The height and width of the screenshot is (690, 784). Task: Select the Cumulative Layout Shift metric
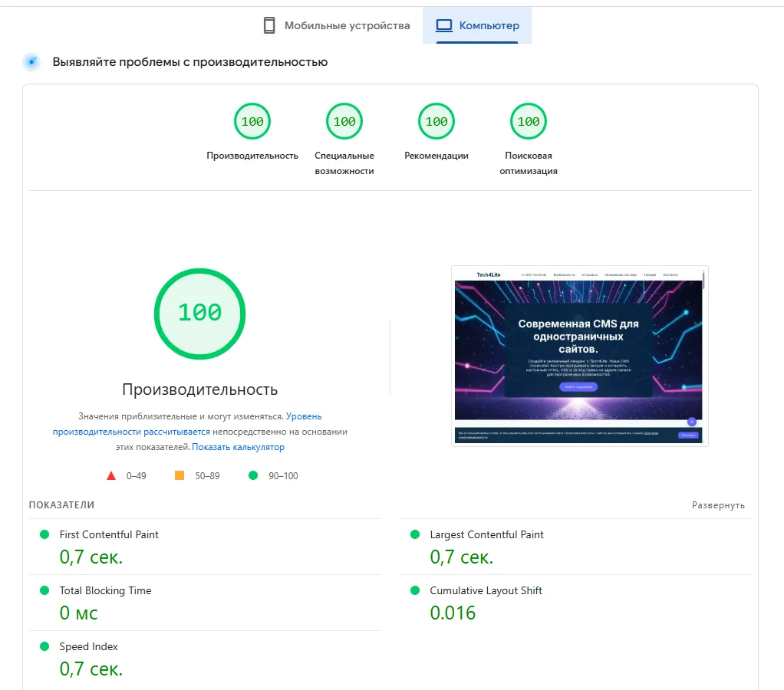(486, 590)
